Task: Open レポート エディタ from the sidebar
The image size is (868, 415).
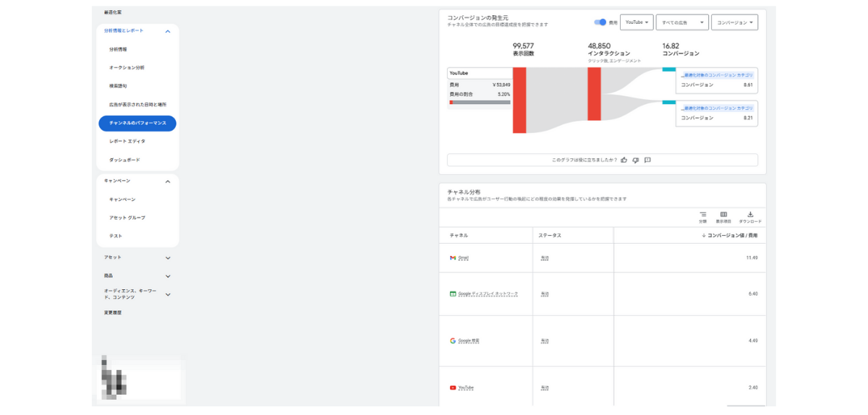Action: pyautogui.click(x=127, y=141)
